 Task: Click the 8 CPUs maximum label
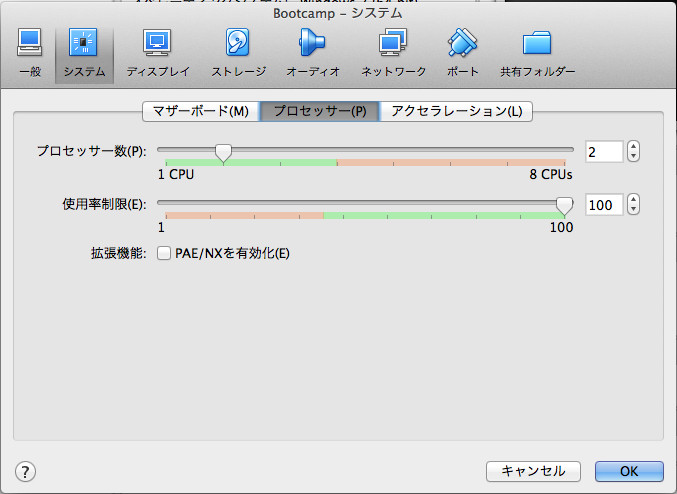[x=551, y=174]
